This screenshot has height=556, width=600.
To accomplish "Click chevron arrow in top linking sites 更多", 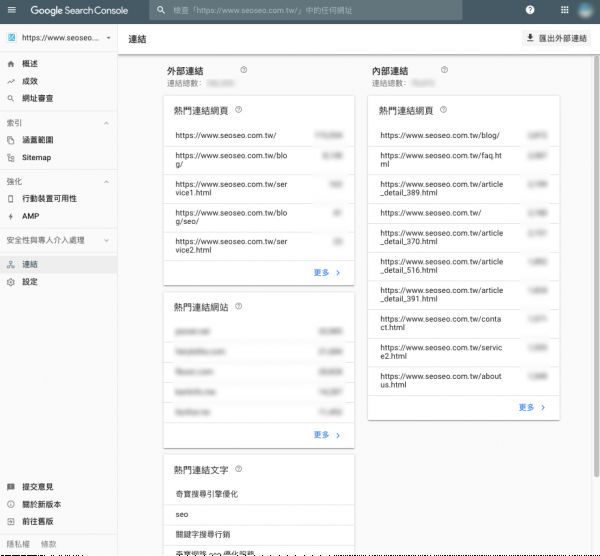I will 338,435.
